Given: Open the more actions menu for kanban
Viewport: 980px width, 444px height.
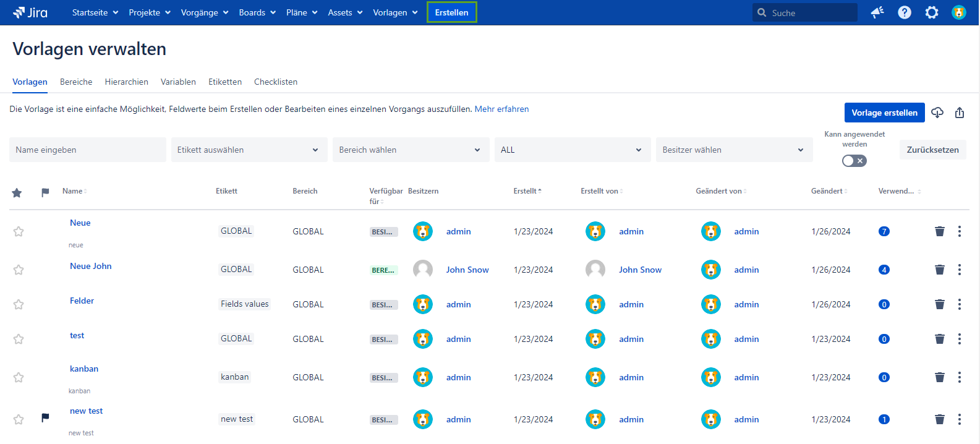Looking at the screenshot, I should (x=959, y=377).
